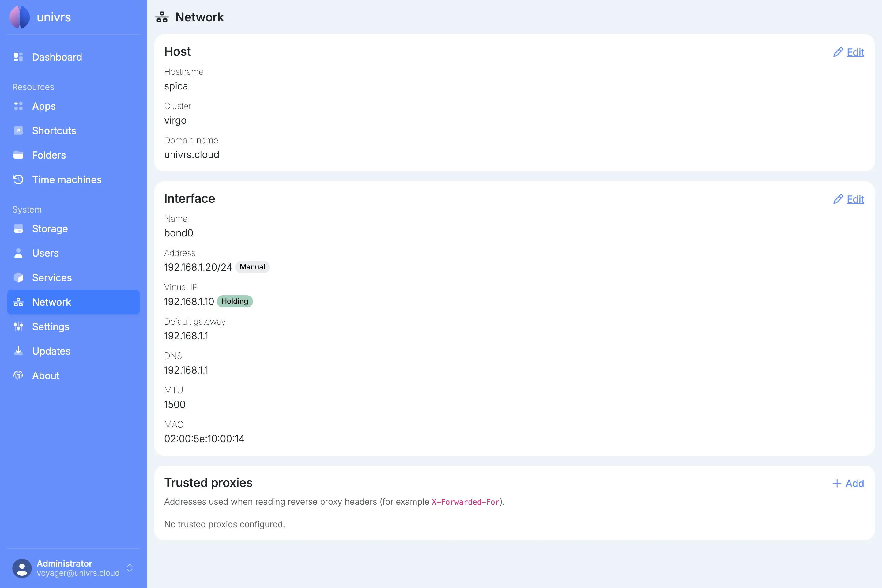Go to Services
The image size is (882, 588).
[x=73, y=277]
